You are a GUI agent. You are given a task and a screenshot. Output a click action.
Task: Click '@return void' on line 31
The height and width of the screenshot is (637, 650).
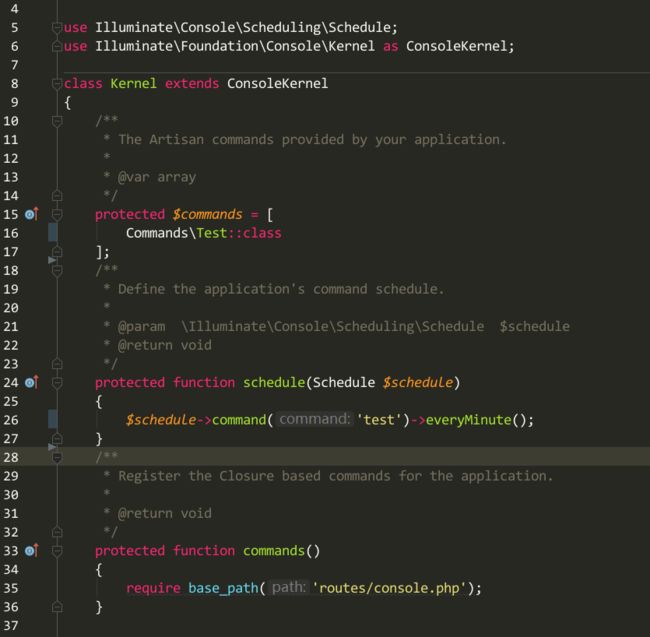point(165,513)
